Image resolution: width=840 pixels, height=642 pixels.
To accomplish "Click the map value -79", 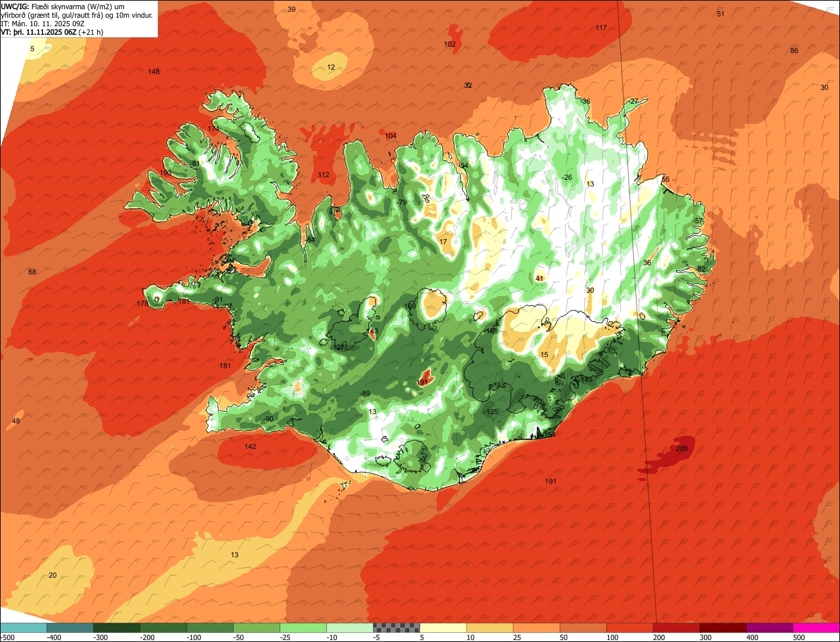I will [402, 202].
